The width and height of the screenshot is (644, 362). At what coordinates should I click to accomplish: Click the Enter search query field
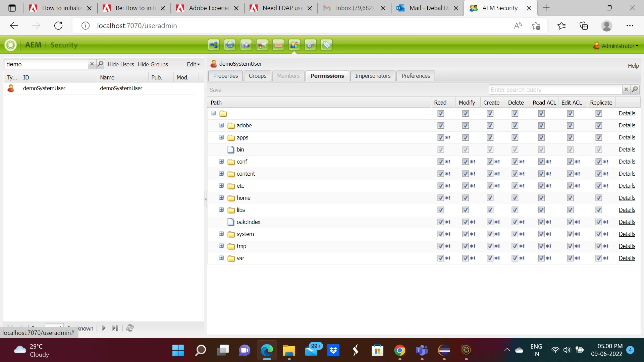tap(555, 89)
